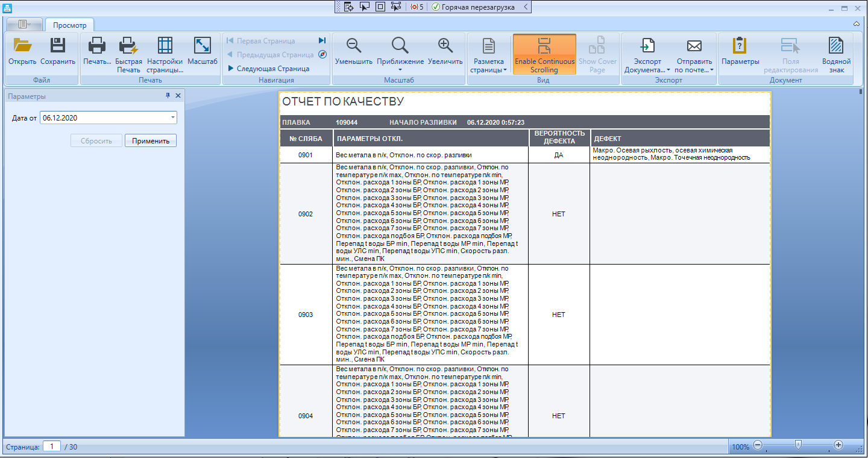The image size is (868, 458).
Task: Click the Zoom In magnifier icon
Action: [x=445, y=46]
